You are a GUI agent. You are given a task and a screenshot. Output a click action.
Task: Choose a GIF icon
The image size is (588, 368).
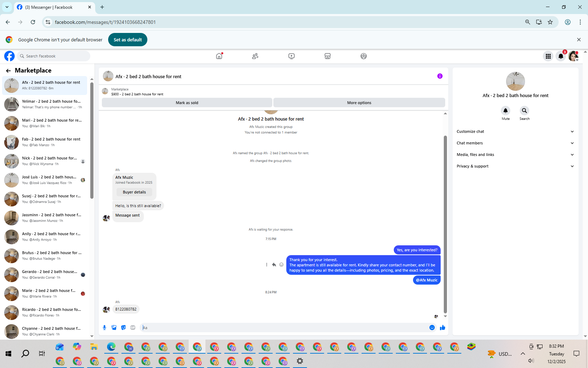point(133,328)
